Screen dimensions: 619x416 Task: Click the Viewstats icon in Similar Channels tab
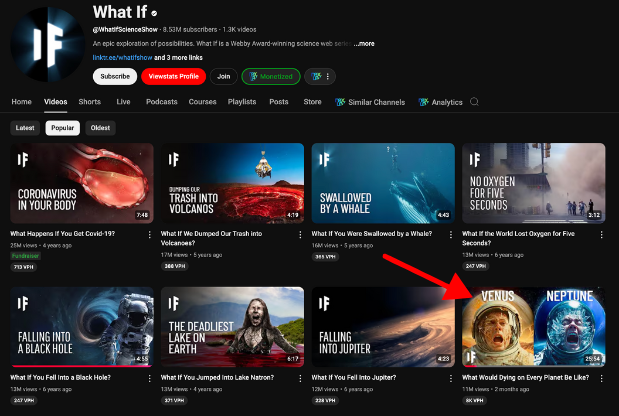click(x=340, y=102)
